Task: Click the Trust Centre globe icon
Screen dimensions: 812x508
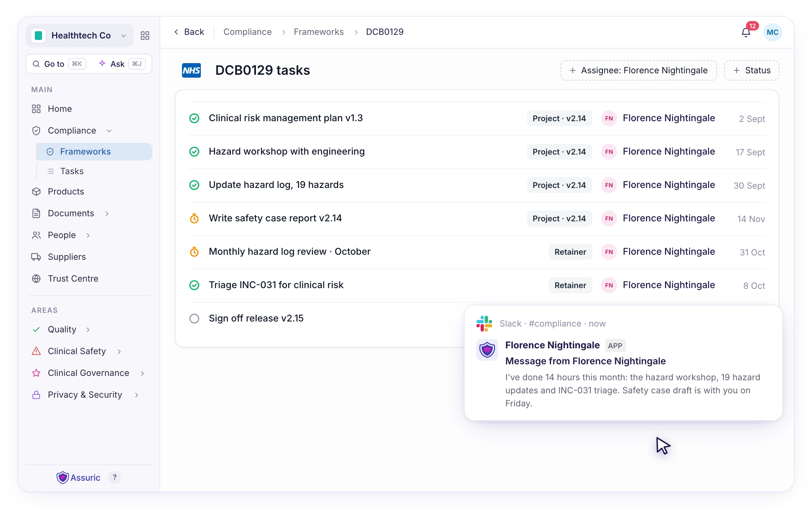Action: [x=36, y=279]
